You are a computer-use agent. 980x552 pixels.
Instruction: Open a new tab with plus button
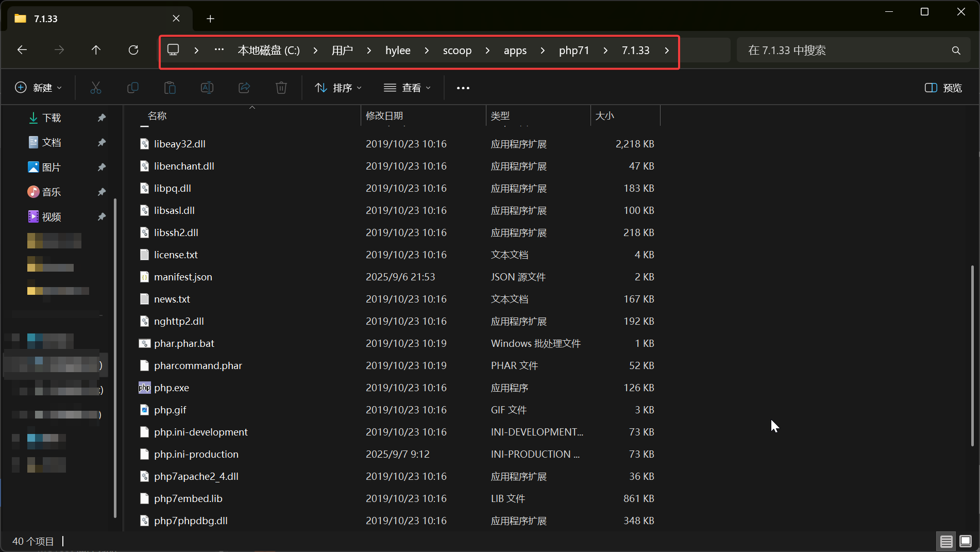point(210,19)
